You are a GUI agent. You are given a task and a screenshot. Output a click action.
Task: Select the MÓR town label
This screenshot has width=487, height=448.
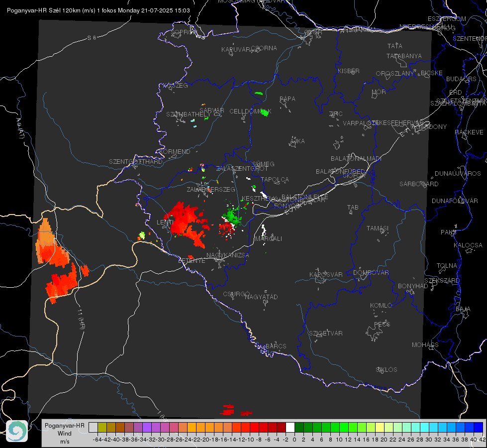[x=379, y=92]
